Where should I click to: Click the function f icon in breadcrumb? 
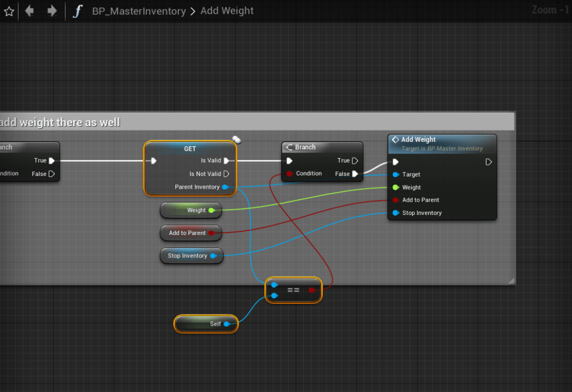tap(78, 11)
